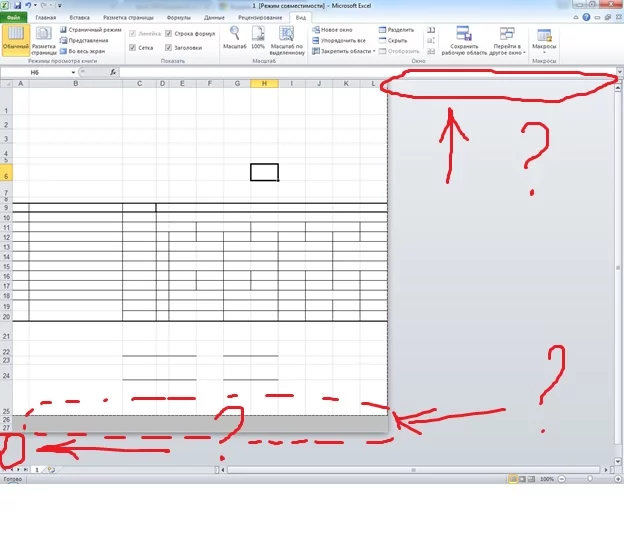
Task: Click Масштаб по выделенному
Action: pos(287,40)
